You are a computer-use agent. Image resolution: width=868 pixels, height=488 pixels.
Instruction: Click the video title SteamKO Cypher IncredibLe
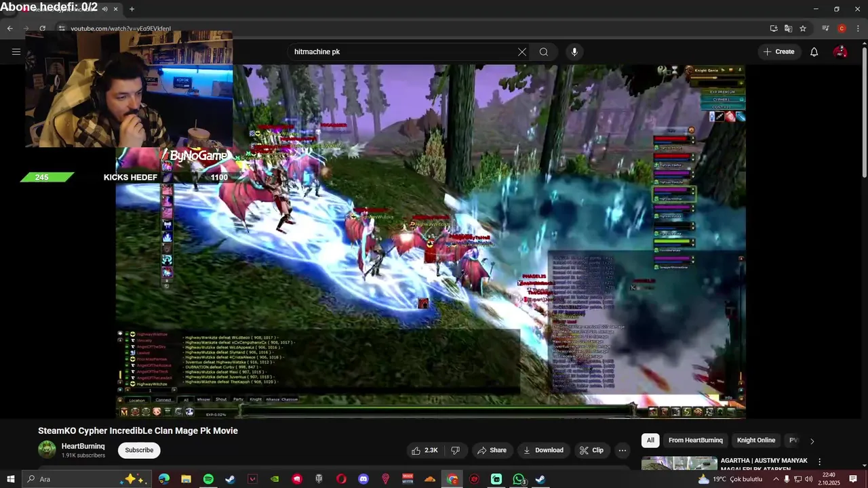[x=138, y=430]
